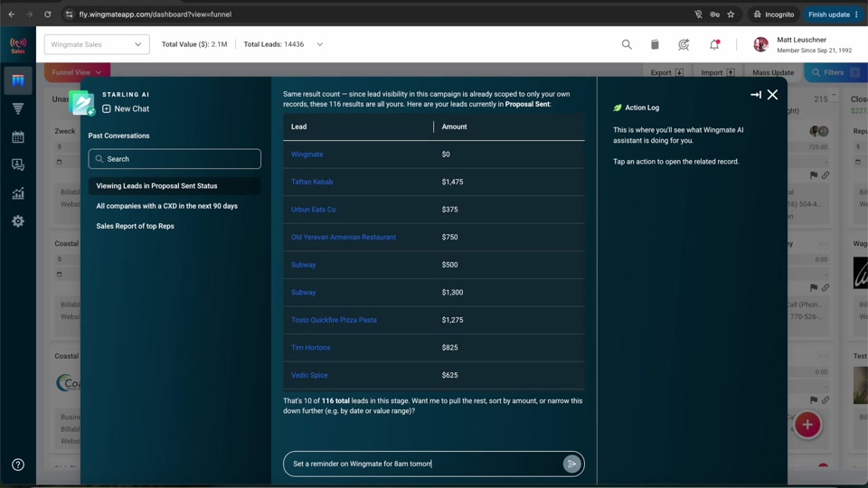Reload the browser page
Viewport: 868px width, 488px height.
[x=48, y=14]
